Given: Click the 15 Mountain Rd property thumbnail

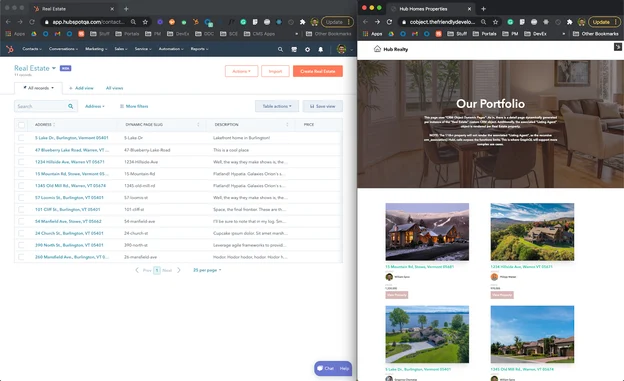Looking at the screenshot, I should pos(427,232).
